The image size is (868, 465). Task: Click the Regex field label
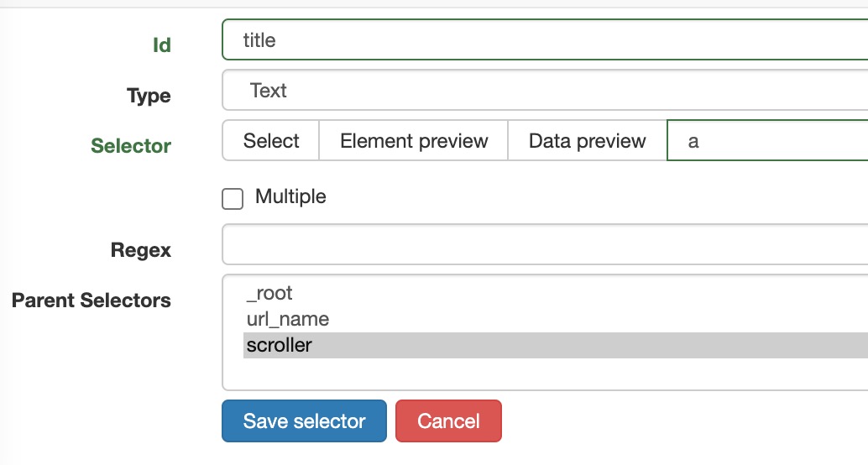click(x=140, y=250)
